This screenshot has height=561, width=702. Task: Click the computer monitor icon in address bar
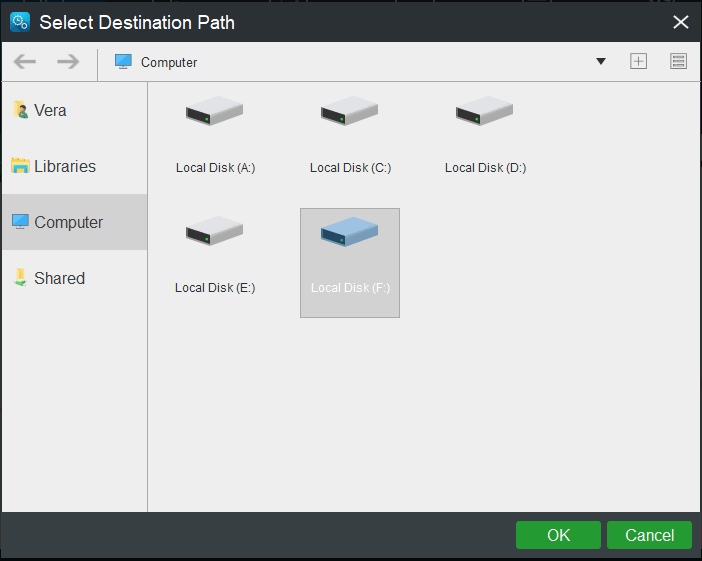pyautogui.click(x=123, y=62)
